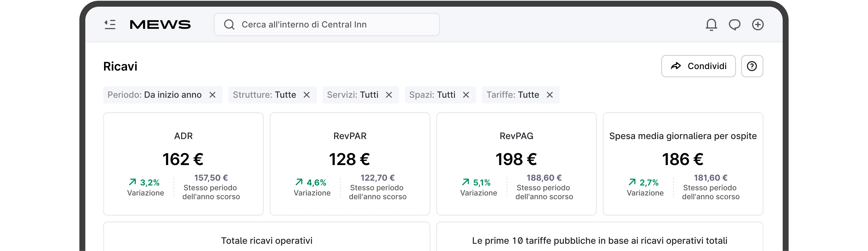The width and height of the screenshot is (868, 251).
Task: Remove the Periodo filter chip
Action: click(x=212, y=95)
